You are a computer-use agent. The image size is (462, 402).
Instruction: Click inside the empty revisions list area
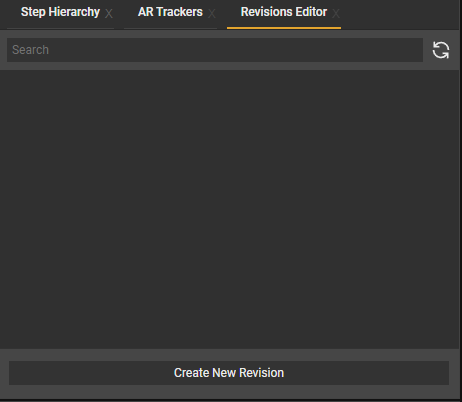pos(229,209)
